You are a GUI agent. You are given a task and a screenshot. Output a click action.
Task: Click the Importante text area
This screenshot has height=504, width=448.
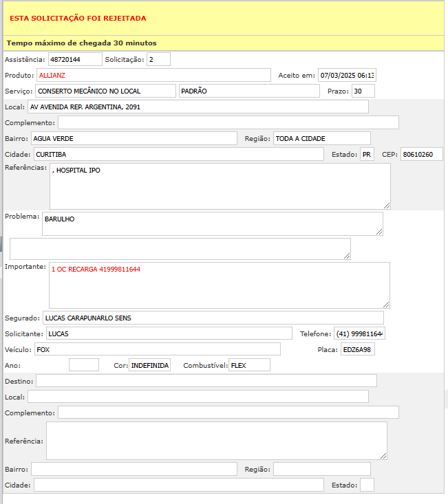pos(219,285)
